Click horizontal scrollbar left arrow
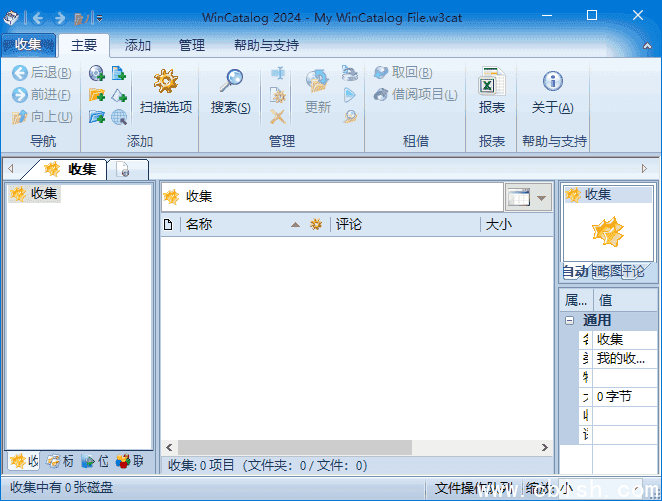Viewport: 662px width, 501px height. click(x=169, y=447)
